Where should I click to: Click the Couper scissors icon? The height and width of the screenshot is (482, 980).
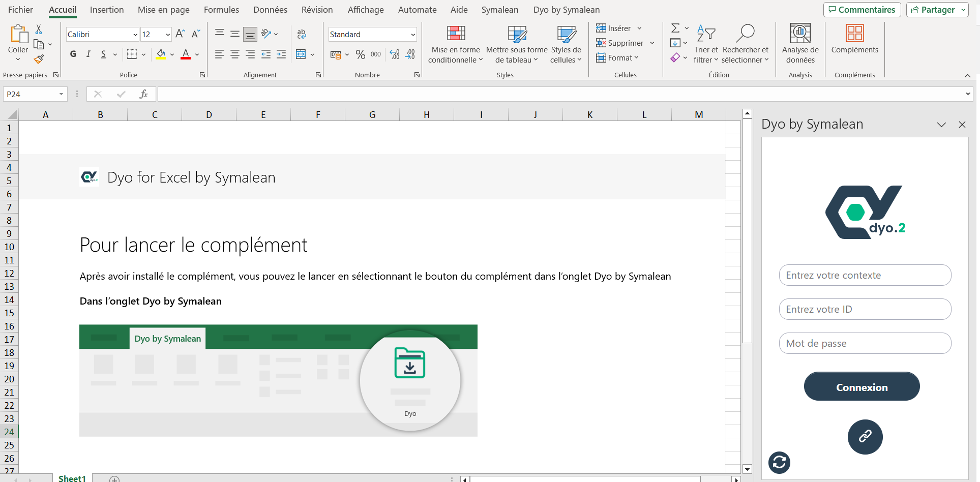pyautogui.click(x=39, y=29)
